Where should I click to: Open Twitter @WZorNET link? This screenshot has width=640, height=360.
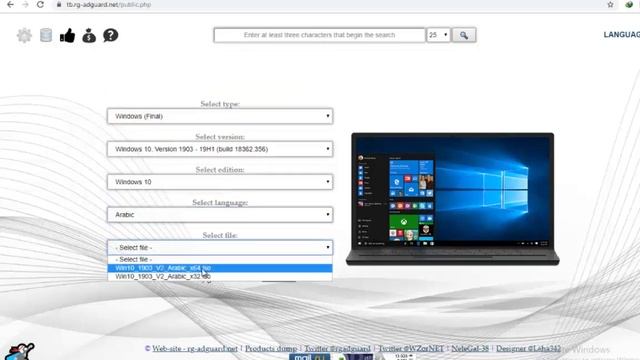411,349
